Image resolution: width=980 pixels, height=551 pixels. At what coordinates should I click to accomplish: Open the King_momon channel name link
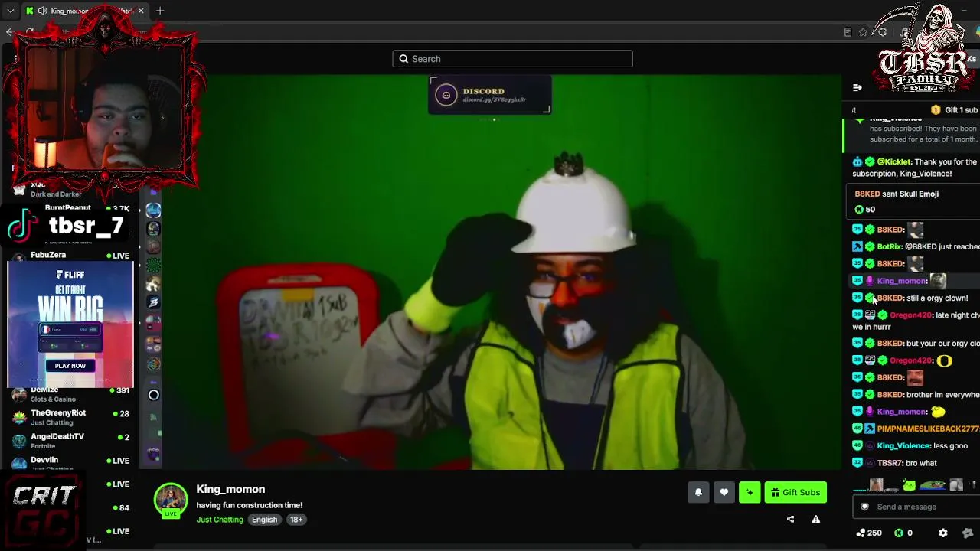pyautogui.click(x=230, y=489)
